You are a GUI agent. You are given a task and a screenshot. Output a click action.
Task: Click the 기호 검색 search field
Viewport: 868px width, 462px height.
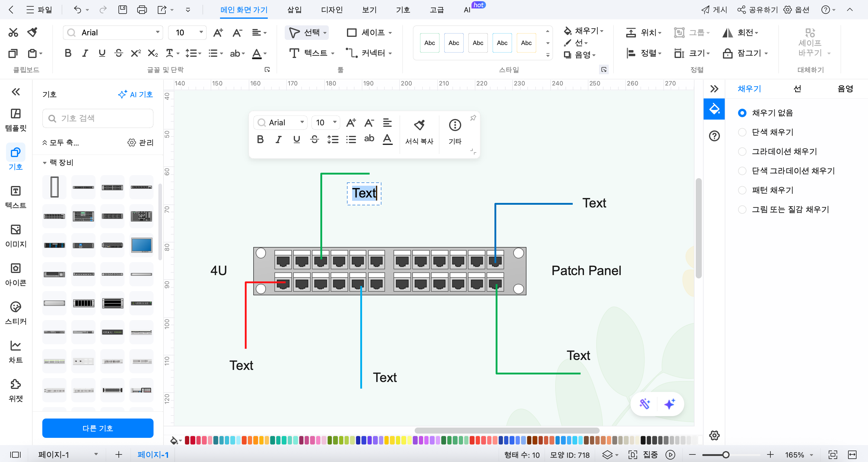click(x=98, y=118)
